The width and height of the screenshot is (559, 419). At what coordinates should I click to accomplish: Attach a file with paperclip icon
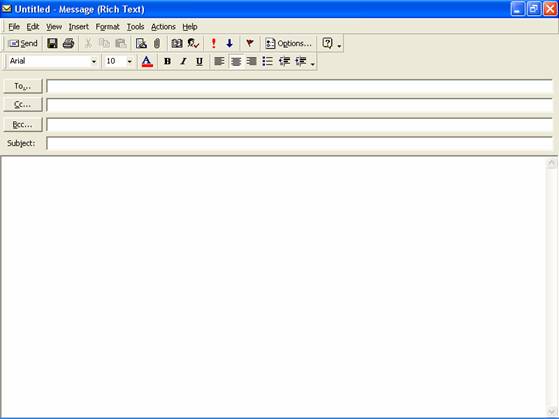click(x=157, y=44)
